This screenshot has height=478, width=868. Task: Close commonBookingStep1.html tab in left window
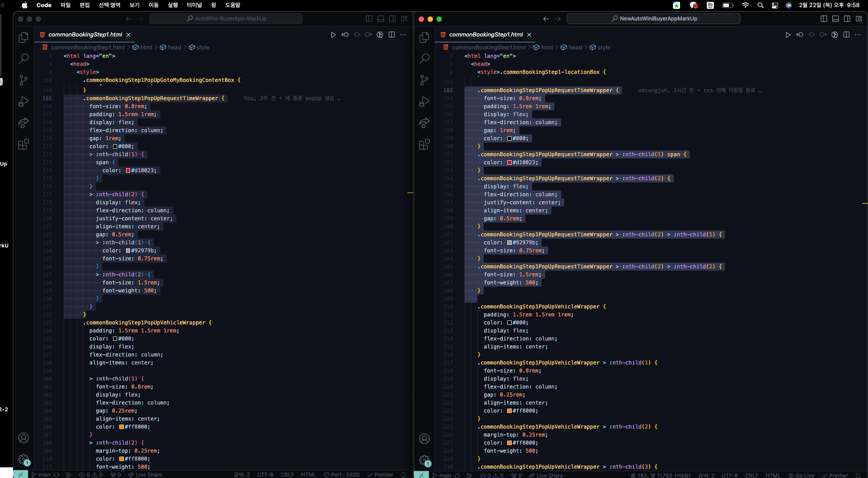tap(128, 35)
